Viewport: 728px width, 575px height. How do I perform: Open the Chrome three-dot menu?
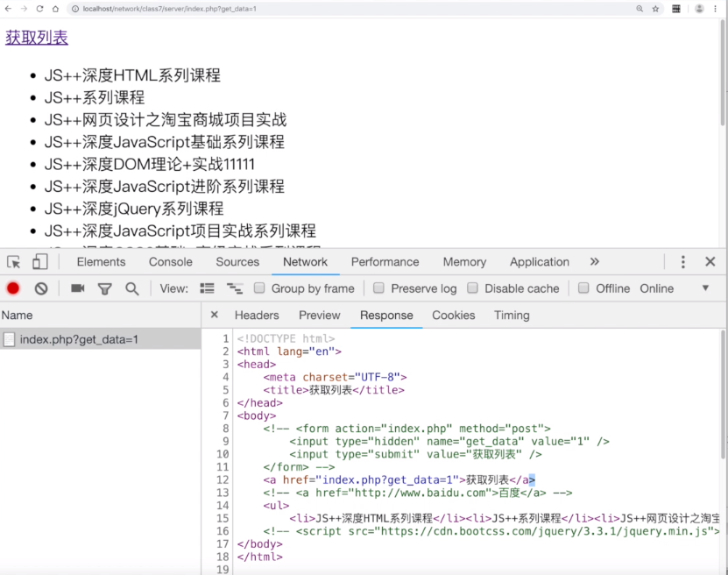716,9
